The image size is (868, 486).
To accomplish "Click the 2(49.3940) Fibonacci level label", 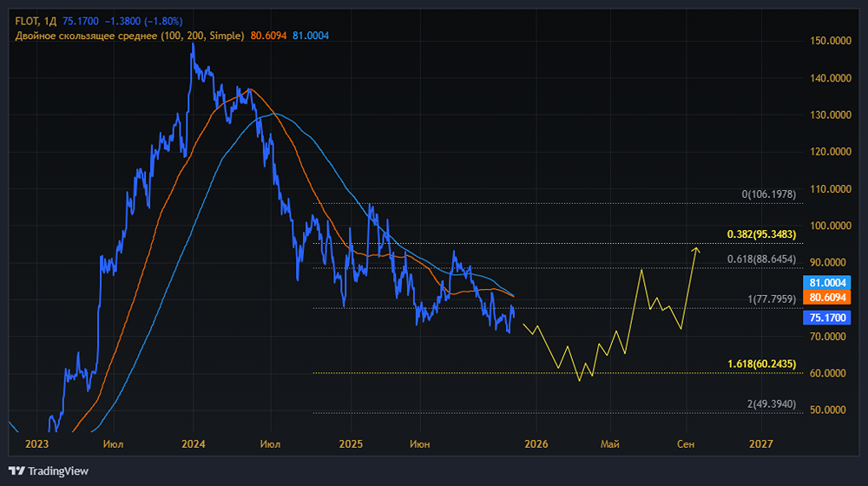I will [x=772, y=404].
